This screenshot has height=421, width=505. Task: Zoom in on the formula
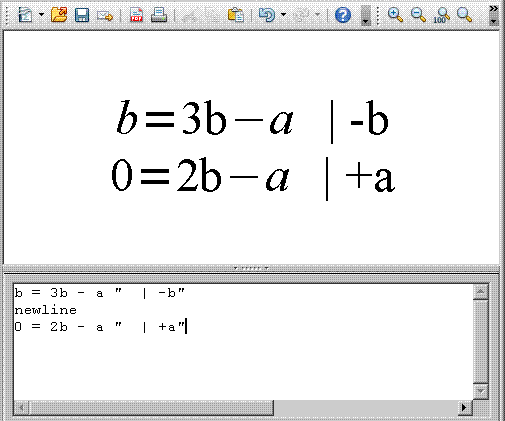[x=395, y=15]
